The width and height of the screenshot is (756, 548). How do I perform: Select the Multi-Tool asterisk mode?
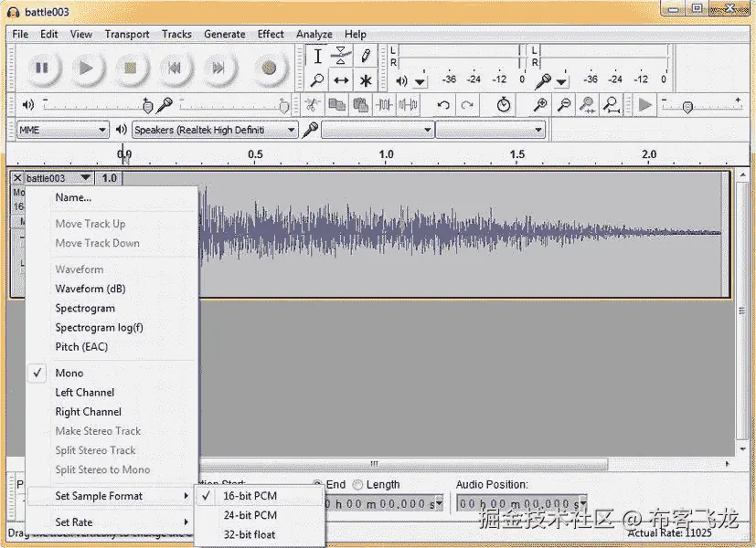tap(366, 80)
